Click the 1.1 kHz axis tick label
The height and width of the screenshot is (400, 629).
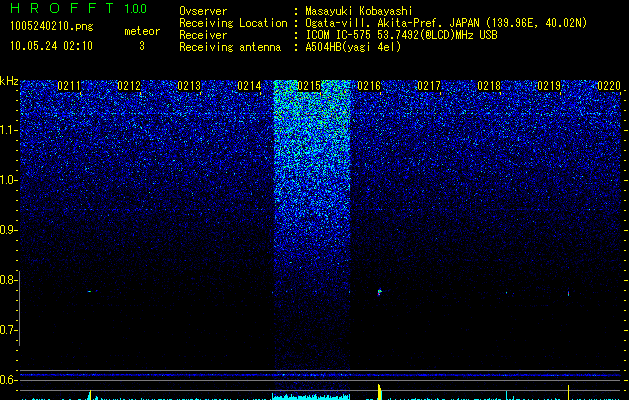9,130
